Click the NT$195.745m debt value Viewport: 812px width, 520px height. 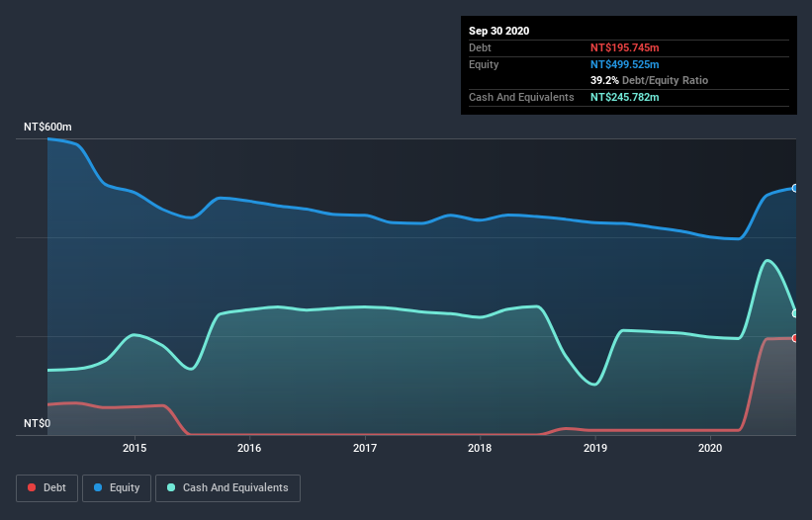pyautogui.click(x=624, y=47)
